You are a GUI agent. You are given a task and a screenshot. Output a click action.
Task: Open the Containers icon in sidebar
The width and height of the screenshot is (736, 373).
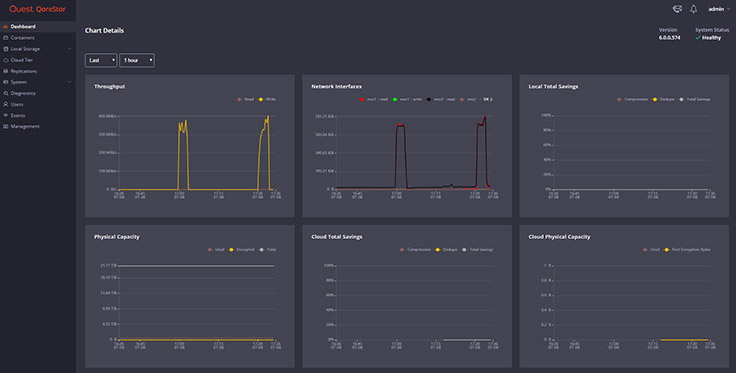point(6,38)
